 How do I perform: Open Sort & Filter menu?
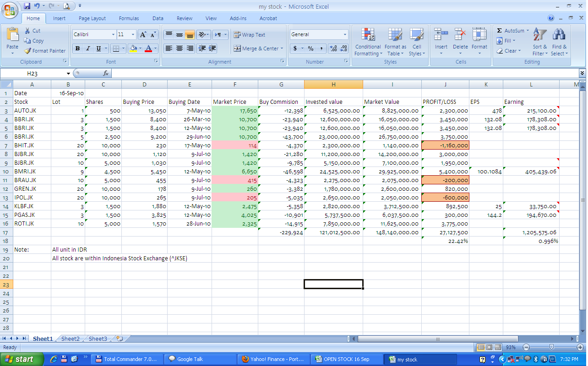pyautogui.click(x=540, y=42)
